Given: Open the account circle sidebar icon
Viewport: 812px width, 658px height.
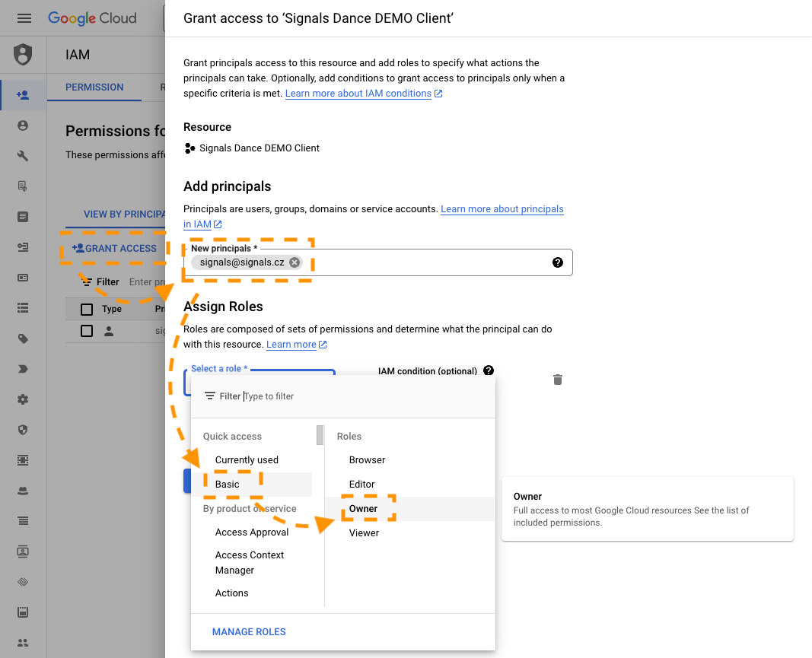Looking at the screenshot, I should pyautogui.click(x=23, y=126).
